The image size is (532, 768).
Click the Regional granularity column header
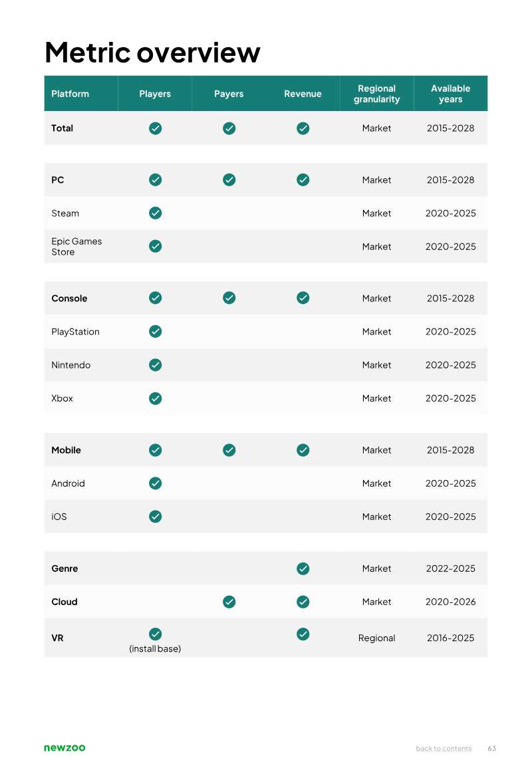[x=376, y=94]
